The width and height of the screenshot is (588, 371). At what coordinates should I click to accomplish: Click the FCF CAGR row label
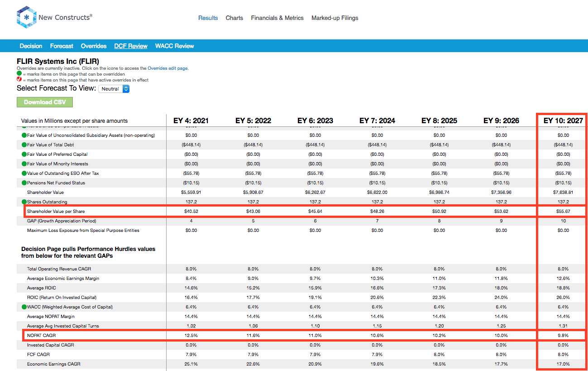pos(38,355)
